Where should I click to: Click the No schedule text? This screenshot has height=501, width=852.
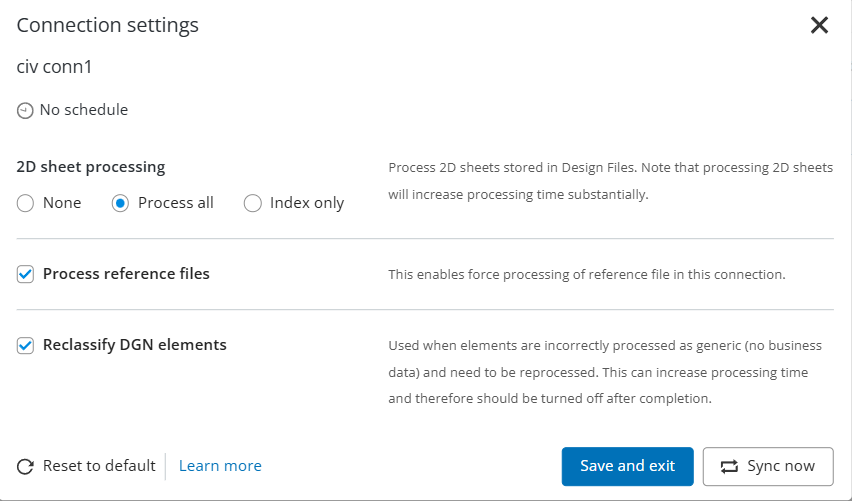[x=83, y=110]
